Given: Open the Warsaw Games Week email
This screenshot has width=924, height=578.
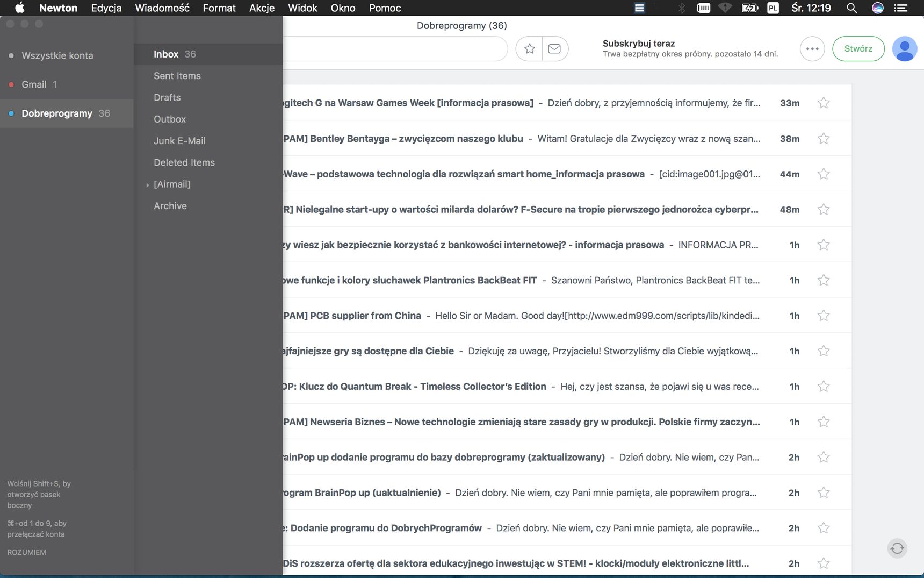Looking at the screenshot, I should point(567,103).
